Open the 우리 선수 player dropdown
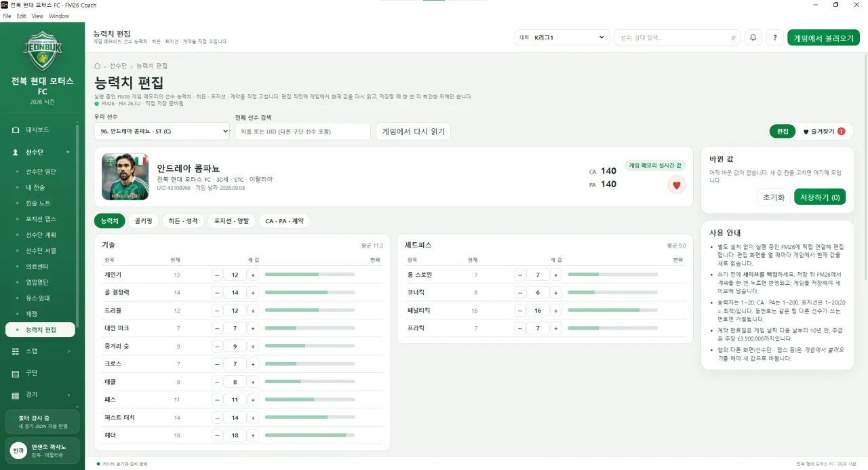The image size is (868, 470). click(162, 132)
